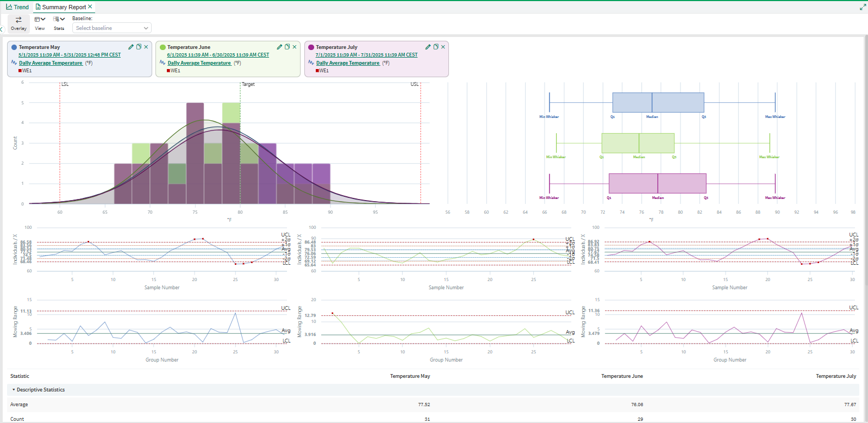This screenshot has width=868, height=423.
Task: Remove the Temperature July dataset card
Action: click(443, 47)
